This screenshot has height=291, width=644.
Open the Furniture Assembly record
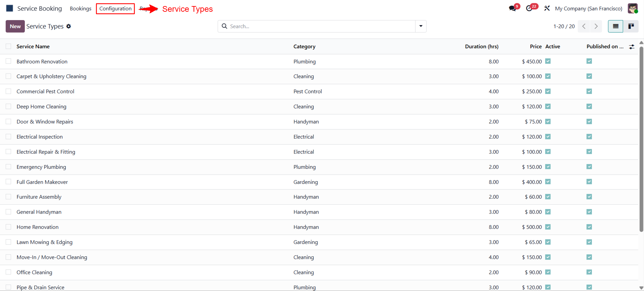click(x=39, y=197)
